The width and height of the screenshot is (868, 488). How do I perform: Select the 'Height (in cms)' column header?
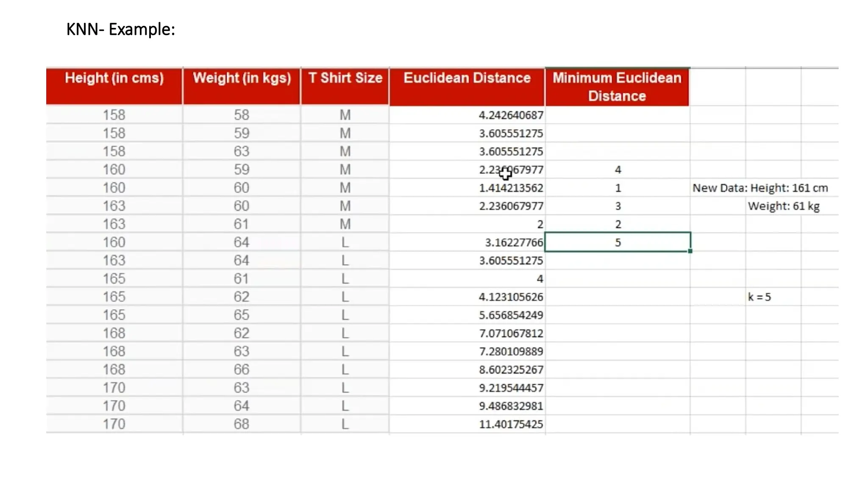coord(114,86)
